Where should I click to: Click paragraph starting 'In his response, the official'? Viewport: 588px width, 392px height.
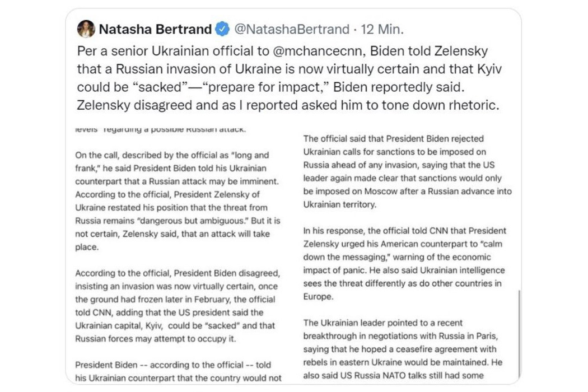(x=405, y=263)
